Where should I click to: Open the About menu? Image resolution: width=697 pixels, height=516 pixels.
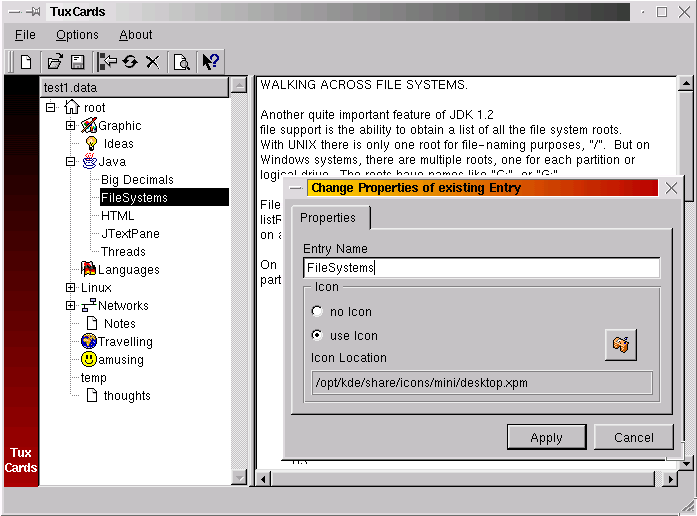tap(136, 35)
